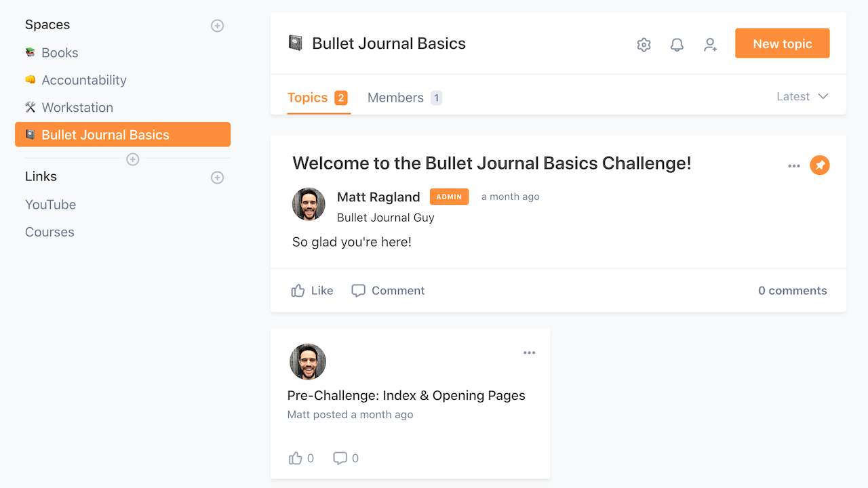Open three-dot menu on Pre-Challenge card

[529, 352]
